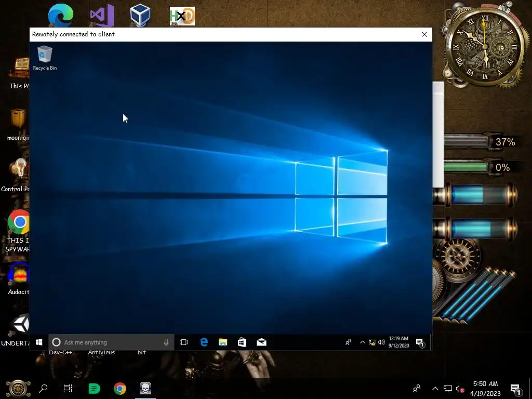Open the remote Start menu
532x399 pixels.
tap(39, 342)
